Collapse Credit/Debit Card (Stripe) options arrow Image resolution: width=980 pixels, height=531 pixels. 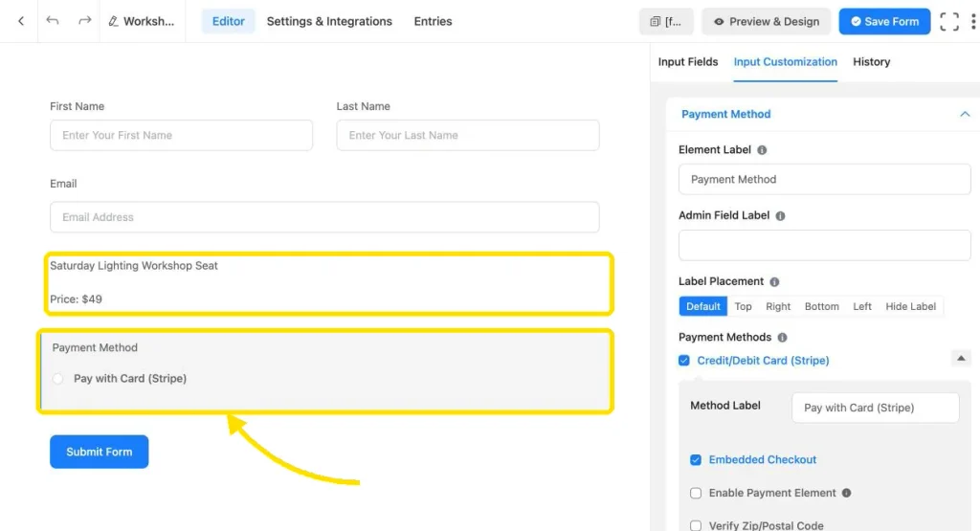pyautogui.click(x=961, y=359)
